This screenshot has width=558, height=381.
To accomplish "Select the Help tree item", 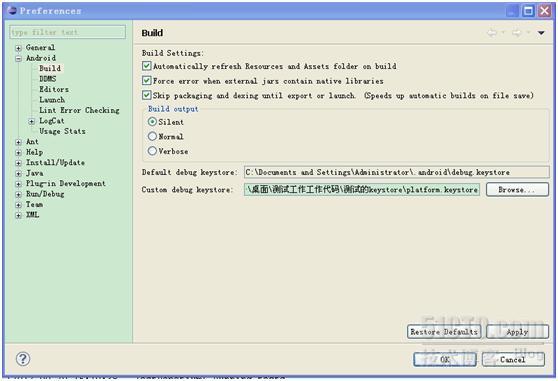I will (34, 152).
